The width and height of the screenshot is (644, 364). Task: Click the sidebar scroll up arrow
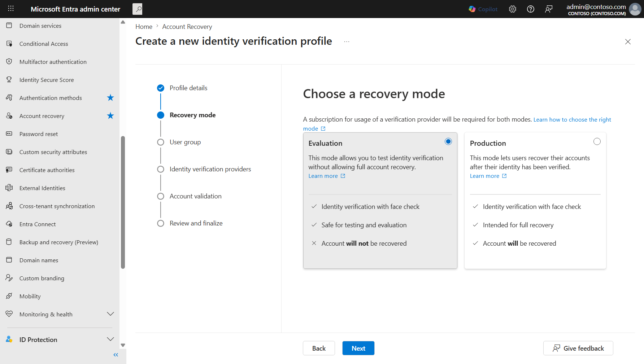123,22
